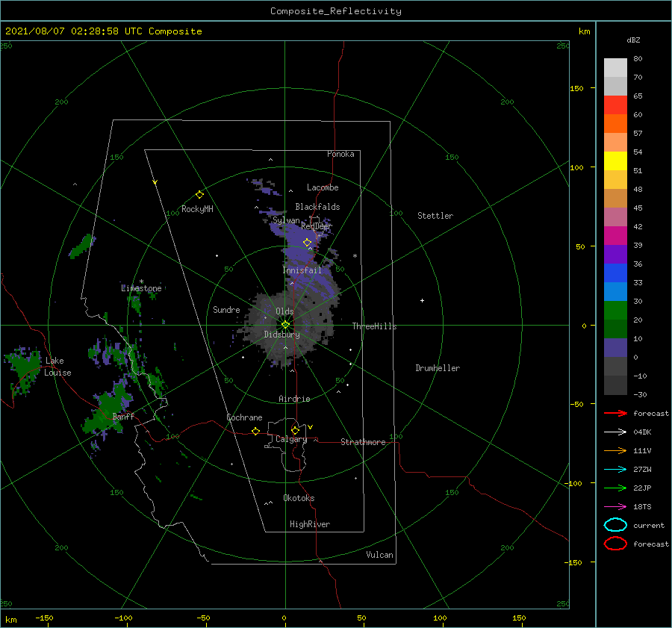This screenshot has height=628, width=672.
Task: Click the Composite_Reflectivity title
Action: pyautogui.click(x=336, y=11)
